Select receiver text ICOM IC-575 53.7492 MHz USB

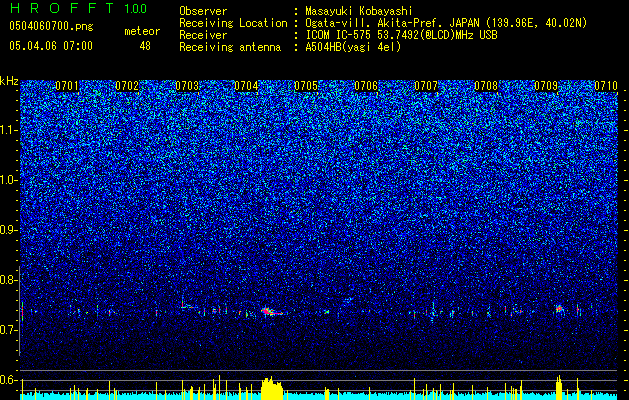pos(401,35)
